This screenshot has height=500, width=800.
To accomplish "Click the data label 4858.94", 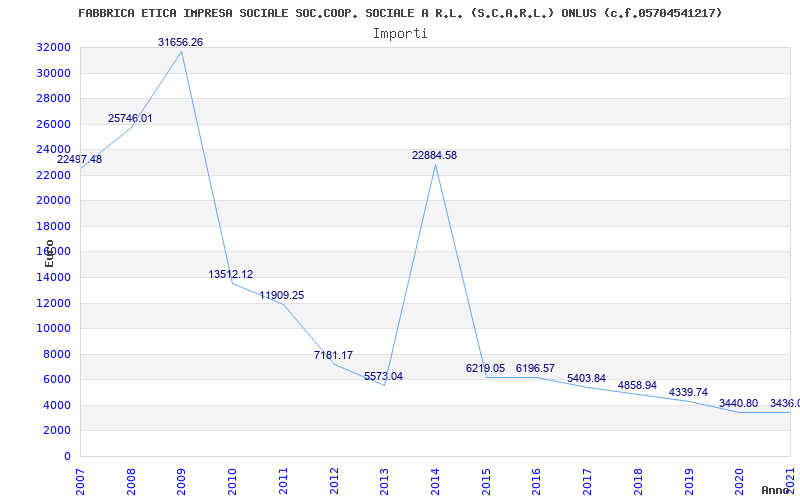I will 637,386.
